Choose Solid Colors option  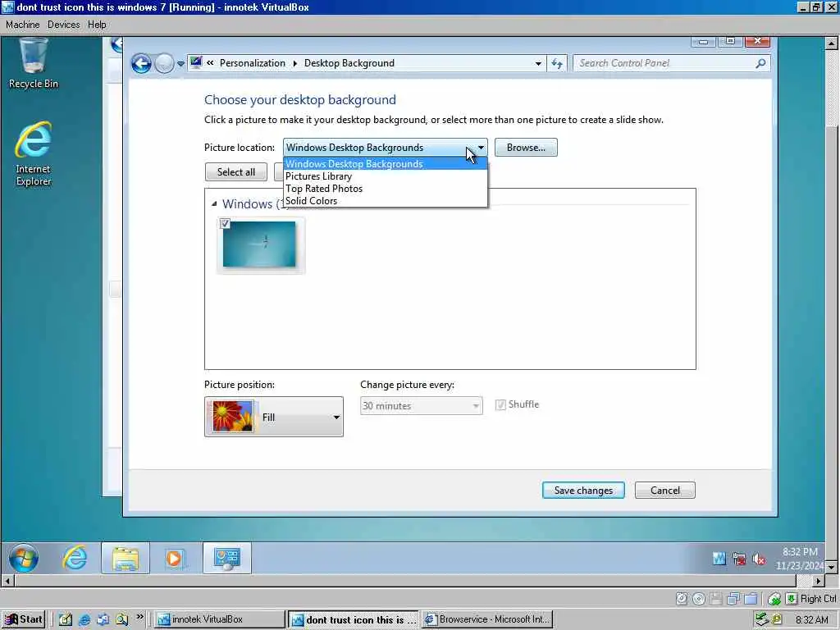tap(386, 201)
